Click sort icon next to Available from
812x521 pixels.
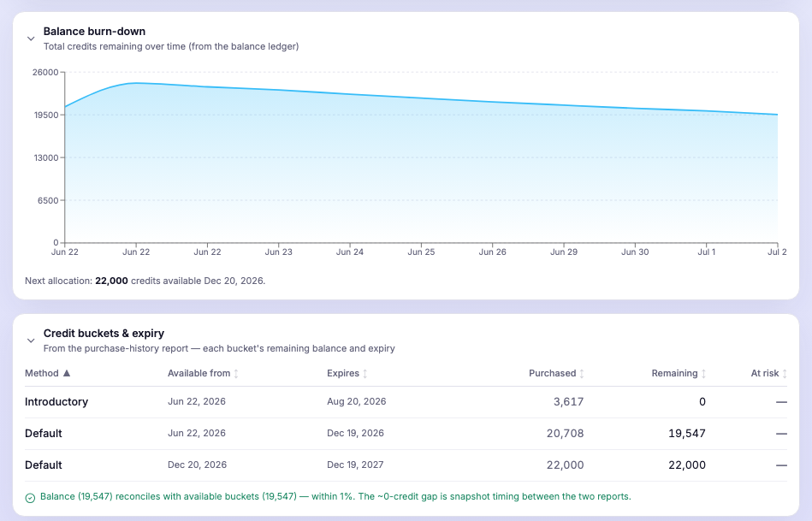(236, 373)
